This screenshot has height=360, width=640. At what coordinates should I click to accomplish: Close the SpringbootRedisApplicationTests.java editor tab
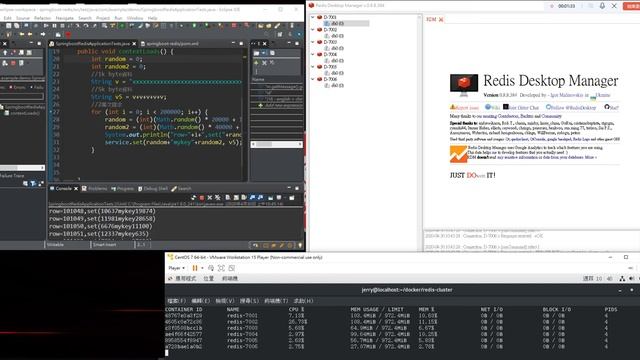(134, 43)
